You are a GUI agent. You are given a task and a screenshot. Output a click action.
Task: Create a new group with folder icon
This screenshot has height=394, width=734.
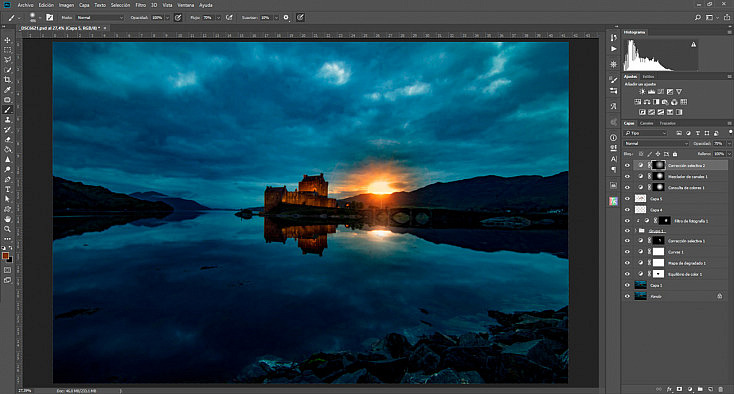coord(700,389)
